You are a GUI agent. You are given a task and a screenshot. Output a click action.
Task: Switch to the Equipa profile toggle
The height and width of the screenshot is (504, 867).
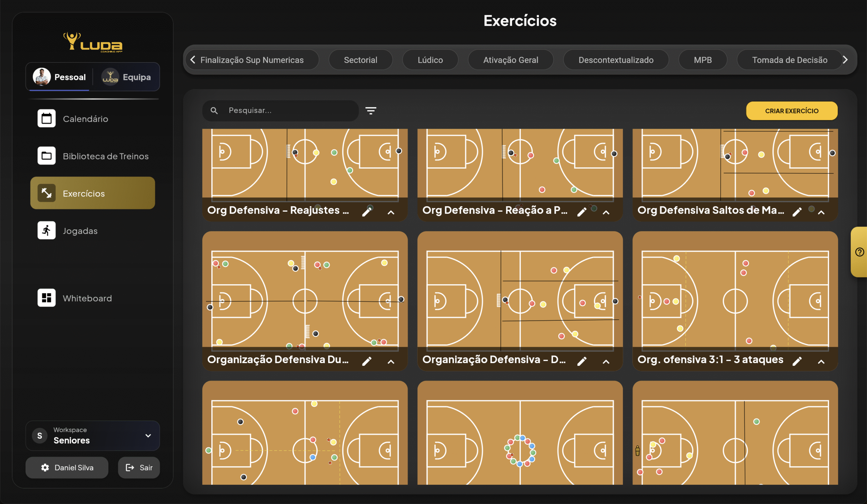(x=127, y=77)
